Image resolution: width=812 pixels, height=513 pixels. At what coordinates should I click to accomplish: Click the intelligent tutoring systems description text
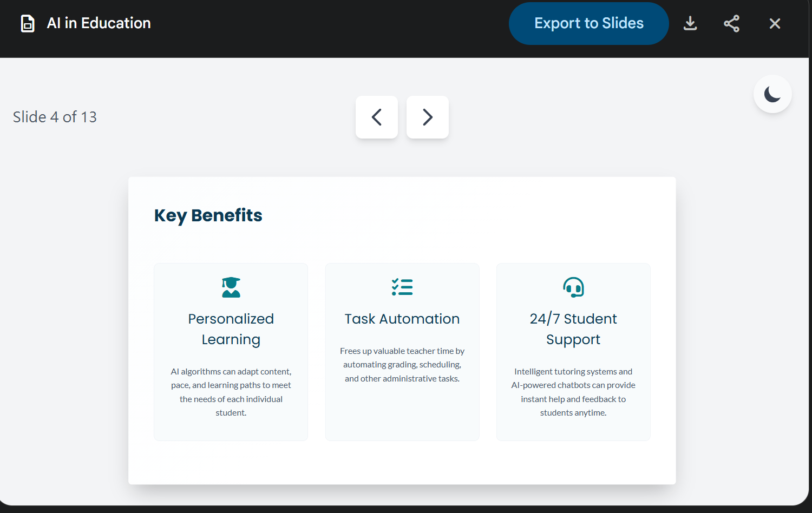(573, 392)
